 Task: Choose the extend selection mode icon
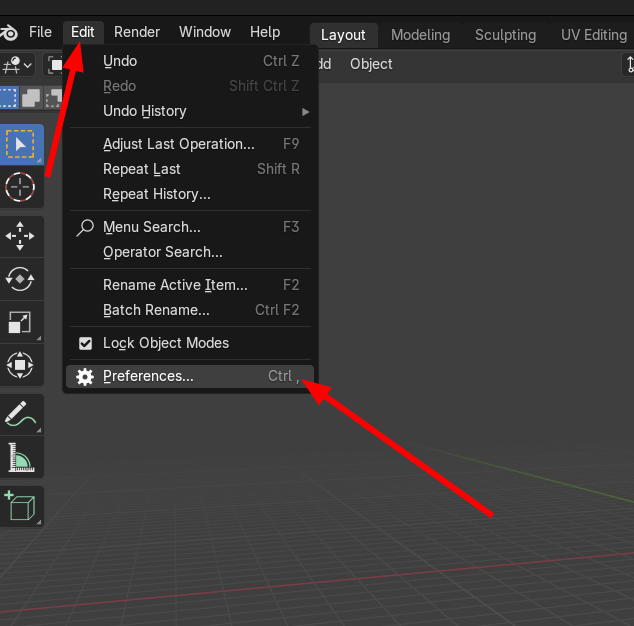(x=31, y=98)
